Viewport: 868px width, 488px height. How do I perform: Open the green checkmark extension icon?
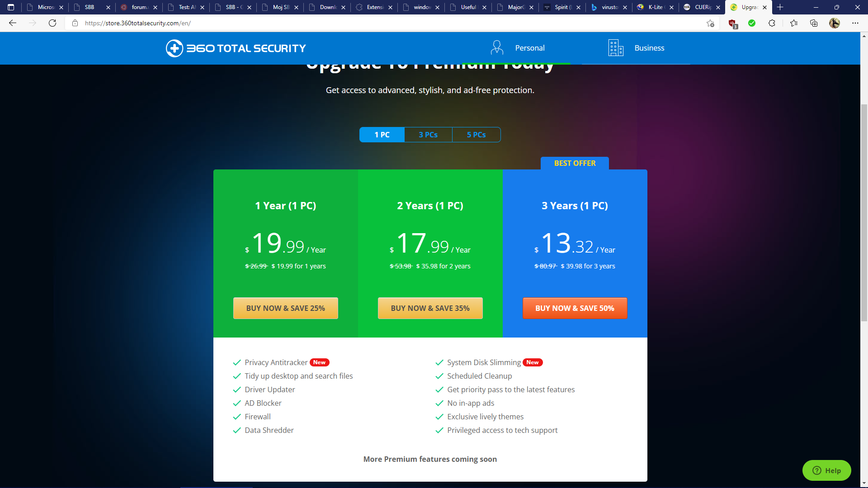click(x=752, y=23)
